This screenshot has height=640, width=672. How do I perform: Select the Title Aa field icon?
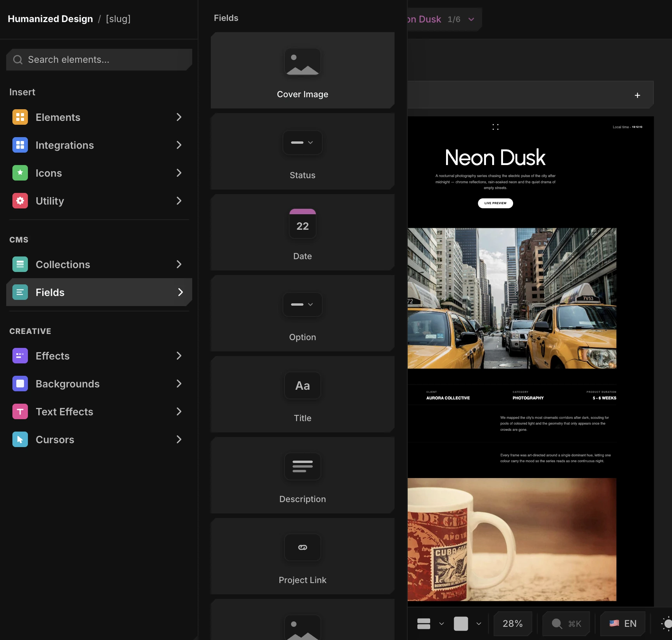pyautogui.click(x=303, y=385)
